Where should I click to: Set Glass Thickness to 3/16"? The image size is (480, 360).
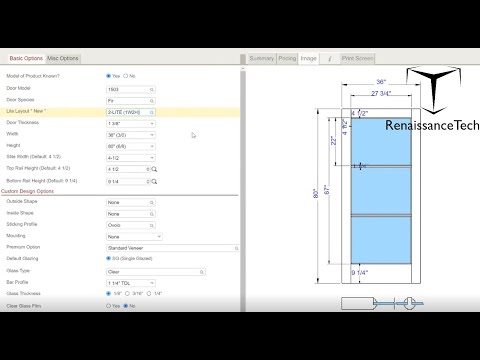point(127,294)
